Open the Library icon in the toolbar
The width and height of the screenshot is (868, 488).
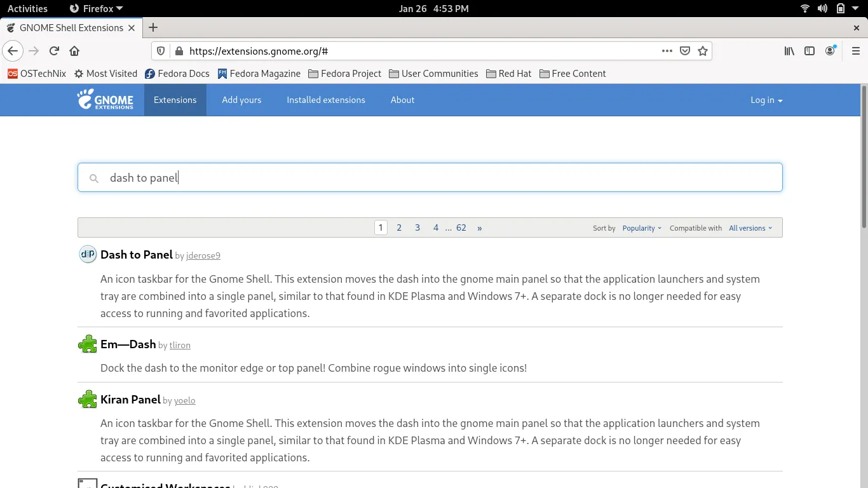click(x=789, y=51)
